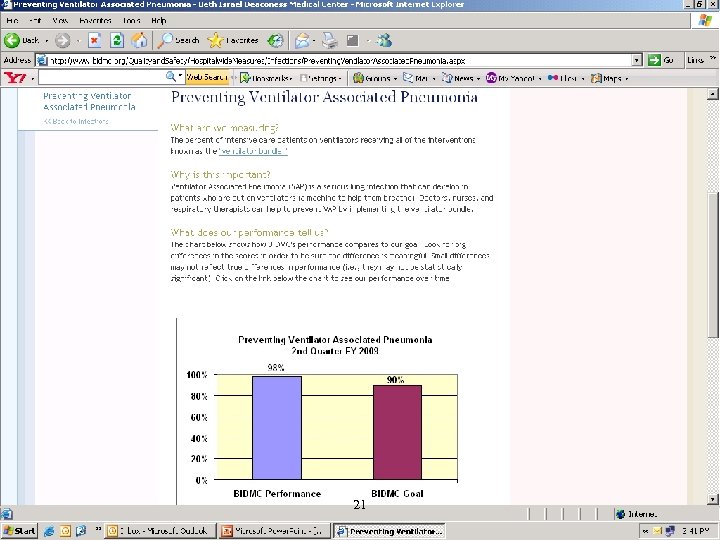Screen dimensions: 720x540
Task: Click the BIDMC Goal 90% bar
Action: pos(397,432)
